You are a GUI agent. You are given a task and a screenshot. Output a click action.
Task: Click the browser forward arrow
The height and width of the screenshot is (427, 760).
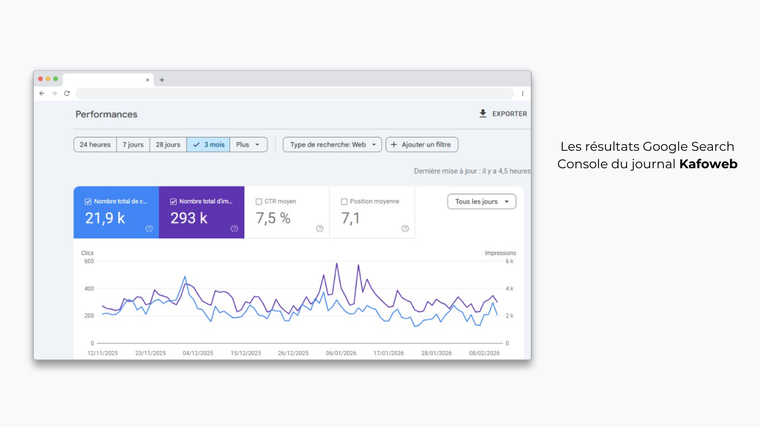54,93
